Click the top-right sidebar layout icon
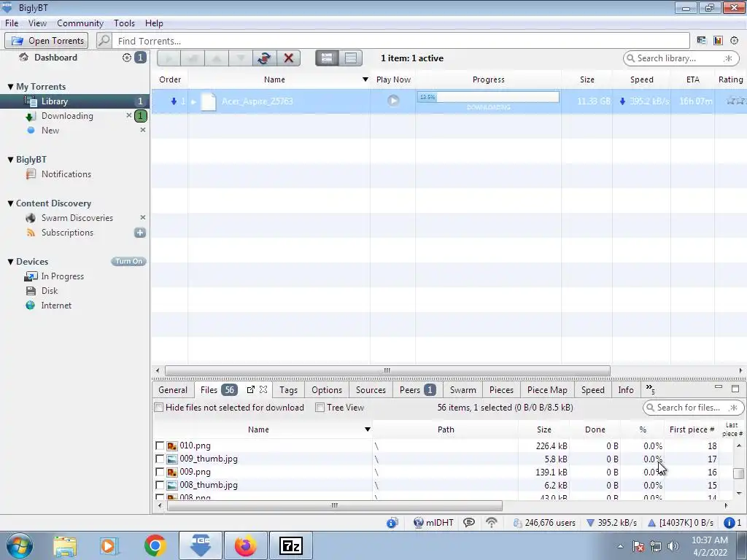 (x=701, y=41)
